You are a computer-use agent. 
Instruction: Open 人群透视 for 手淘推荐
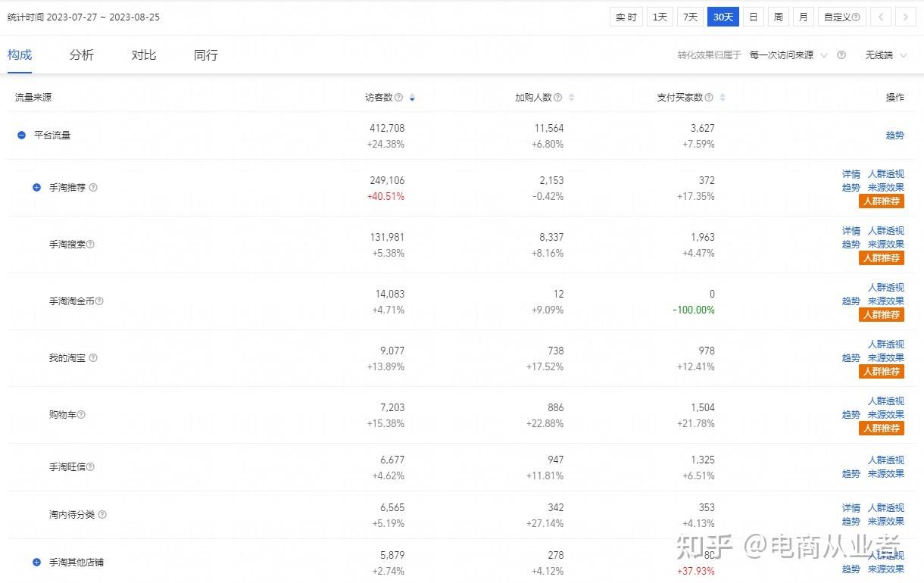click(x=885, y=174)
